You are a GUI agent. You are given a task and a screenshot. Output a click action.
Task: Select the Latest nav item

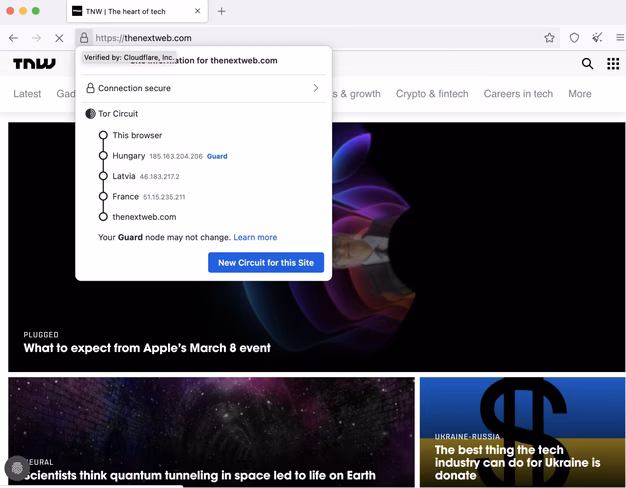point(27,94)
